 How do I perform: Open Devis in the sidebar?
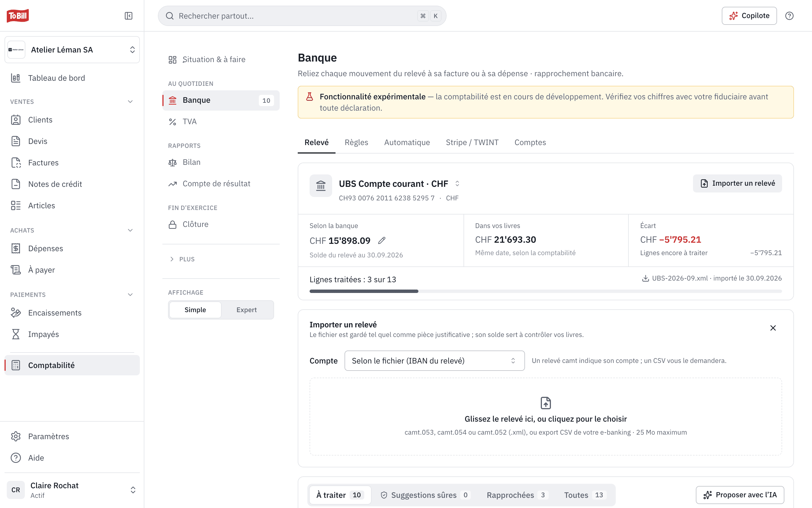point(72,141)
